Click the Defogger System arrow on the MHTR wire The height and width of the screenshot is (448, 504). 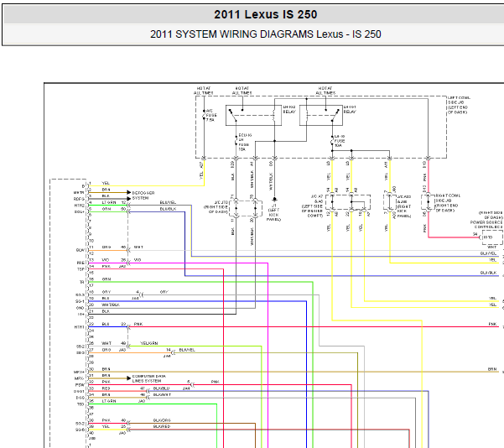pos(129,192)
